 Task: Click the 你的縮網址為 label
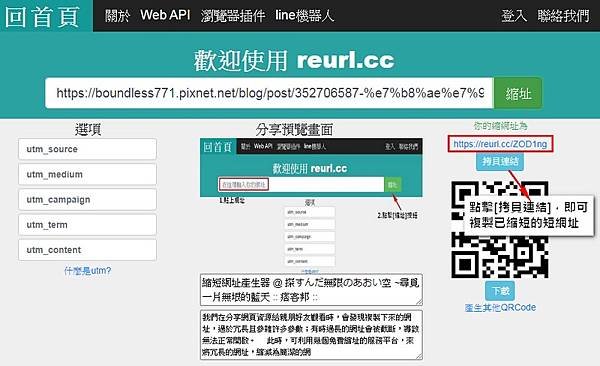[500, 126]
